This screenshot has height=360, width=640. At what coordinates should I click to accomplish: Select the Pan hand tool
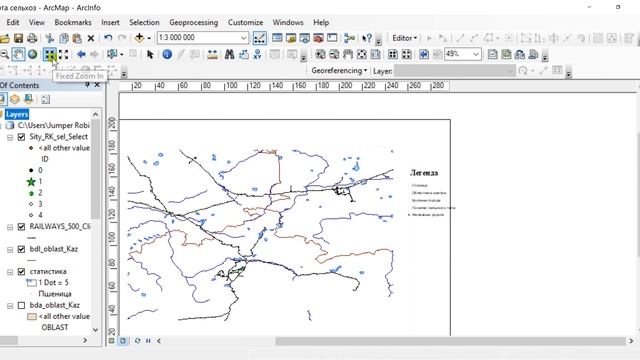point(18,54)
